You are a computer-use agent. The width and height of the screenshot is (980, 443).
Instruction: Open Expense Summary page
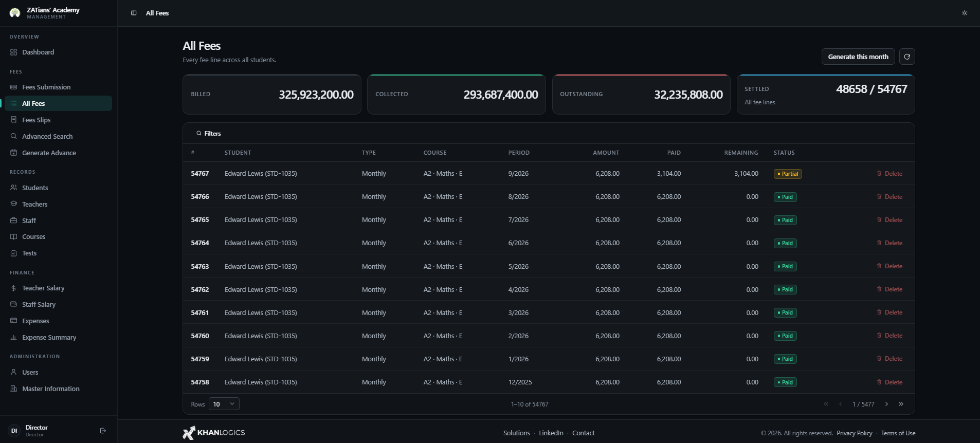click(x=58, y=337)
